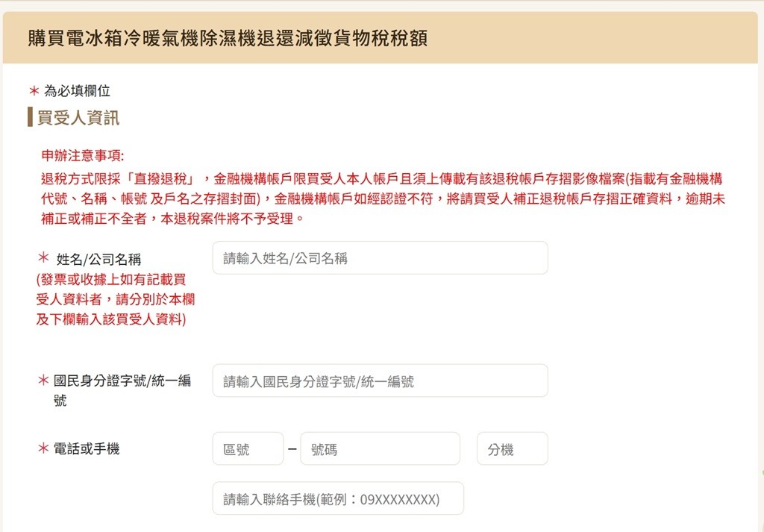Click the 號碼 phone number field

click(x=380, y=448)
